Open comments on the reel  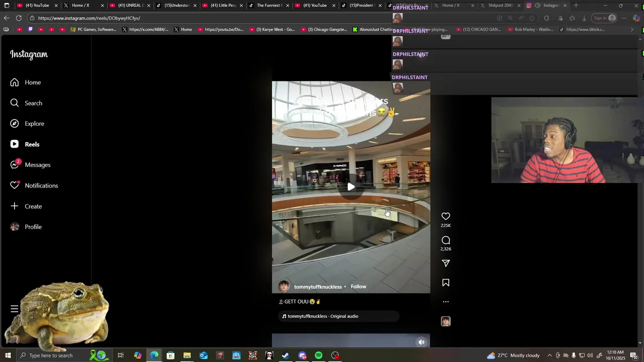click(x=446, y=240)
